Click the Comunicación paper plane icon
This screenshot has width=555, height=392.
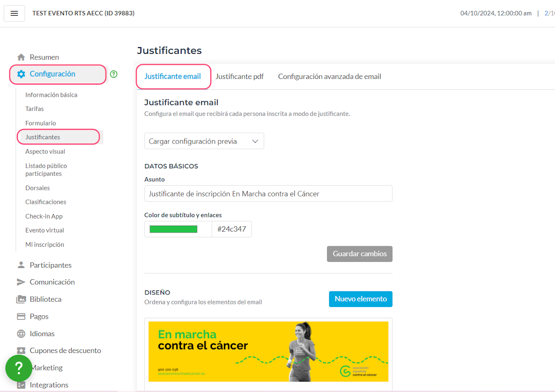[21, 282]
